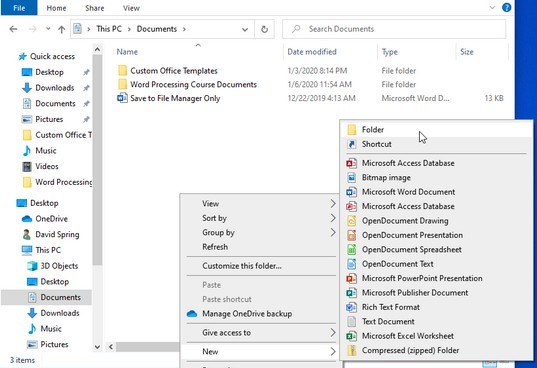Click the Refresh icon beside address bar
537x368 pixels.
(264, 29)
